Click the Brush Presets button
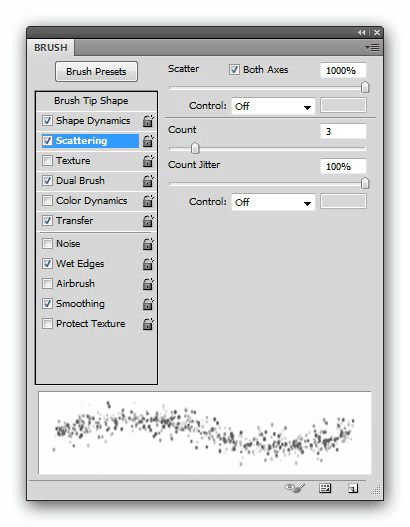This screenshot has height=527, width=410. [x=96, y=72]
